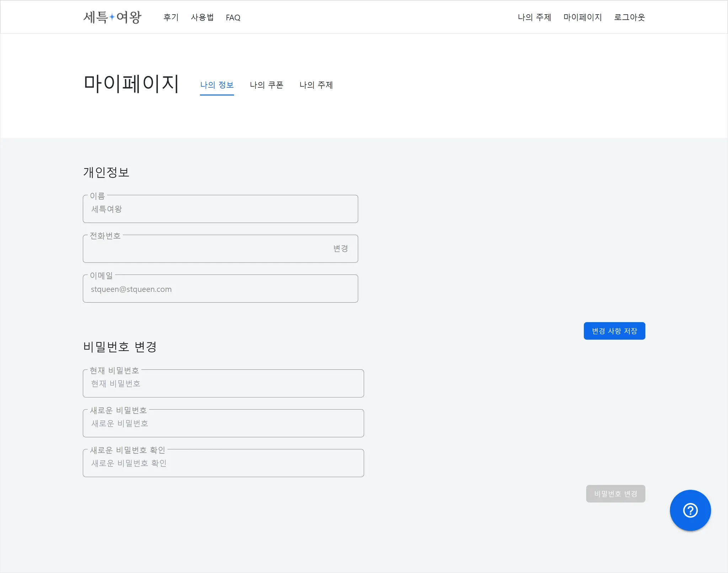Image resolution: width=728 pixels, height=573 pixels.
Task: Click the 이름 input field
Action: tap(220, 209)
